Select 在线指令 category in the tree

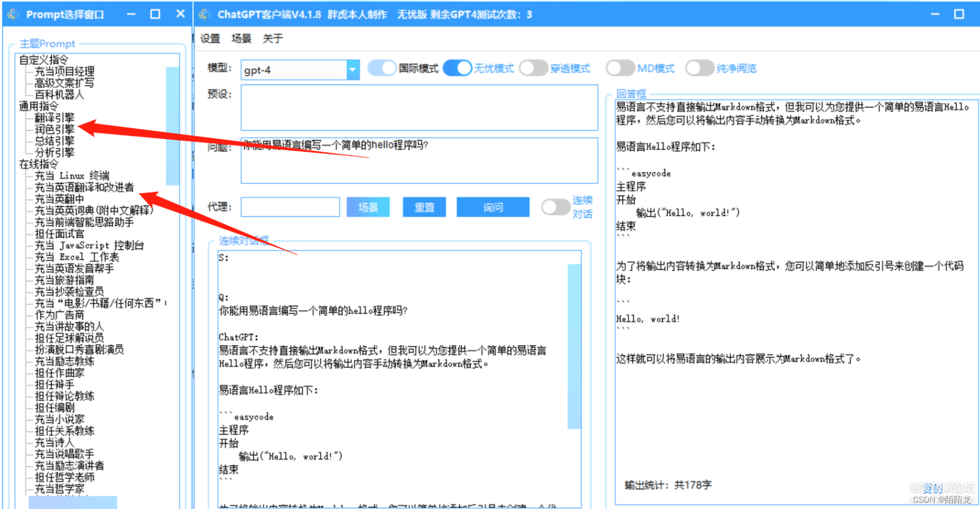click(38, 164)
